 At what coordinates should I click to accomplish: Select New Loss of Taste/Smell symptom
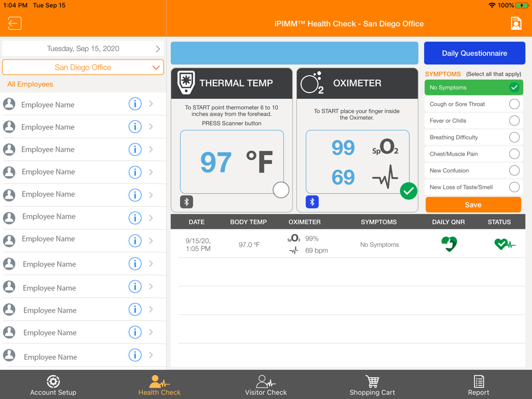[473, 187]
